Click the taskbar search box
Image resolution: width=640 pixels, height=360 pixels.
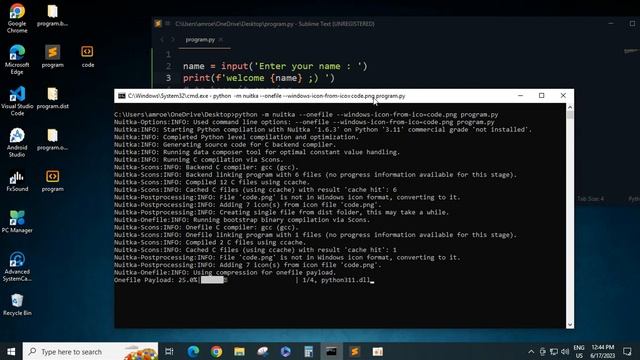point(90,351)
